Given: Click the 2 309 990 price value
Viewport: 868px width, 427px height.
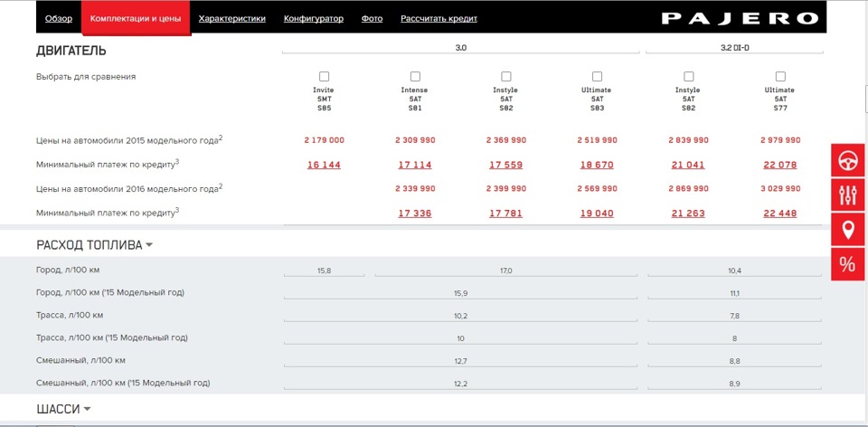Looking at the screenshot, I should (x=415, y=140).
